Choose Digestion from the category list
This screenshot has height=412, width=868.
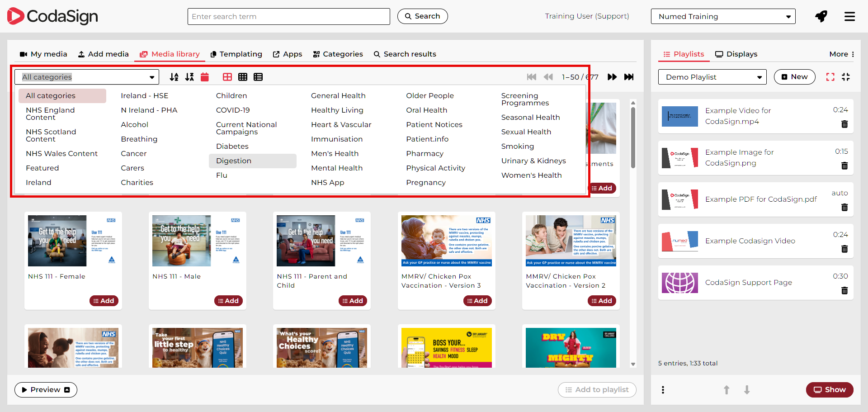click(234, 161)
